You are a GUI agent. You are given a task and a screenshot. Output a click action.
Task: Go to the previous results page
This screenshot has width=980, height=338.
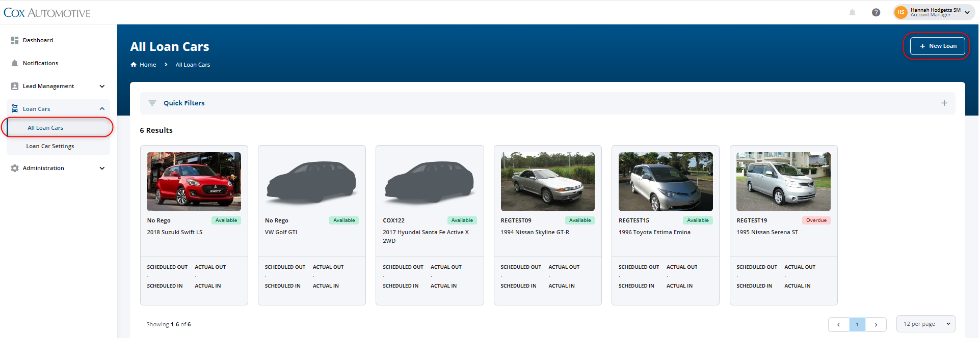point(839,324)
